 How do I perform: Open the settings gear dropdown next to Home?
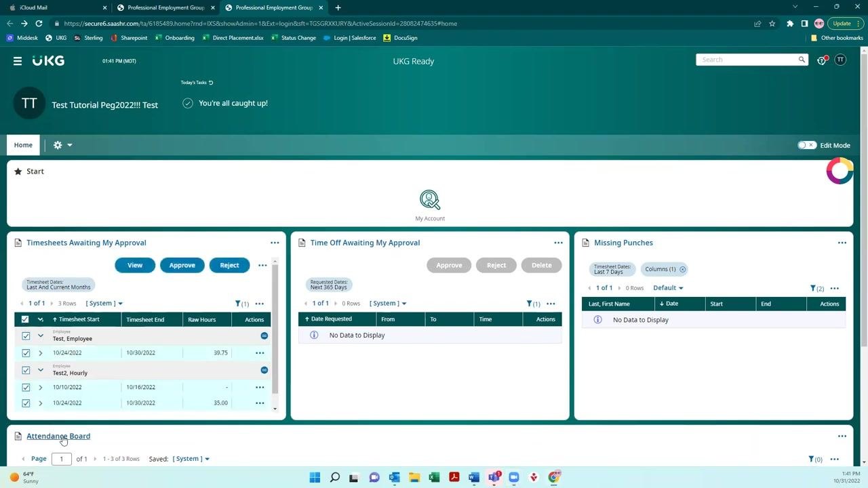(62, 145)
